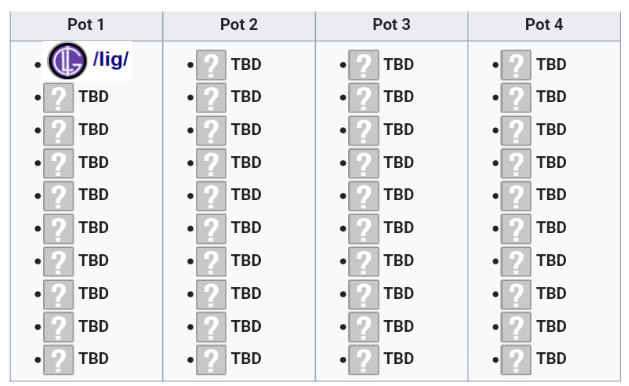
Task: Click second entry placeholder icon in Pot 1
Action: pyautogui.click(x=59, y=98)
